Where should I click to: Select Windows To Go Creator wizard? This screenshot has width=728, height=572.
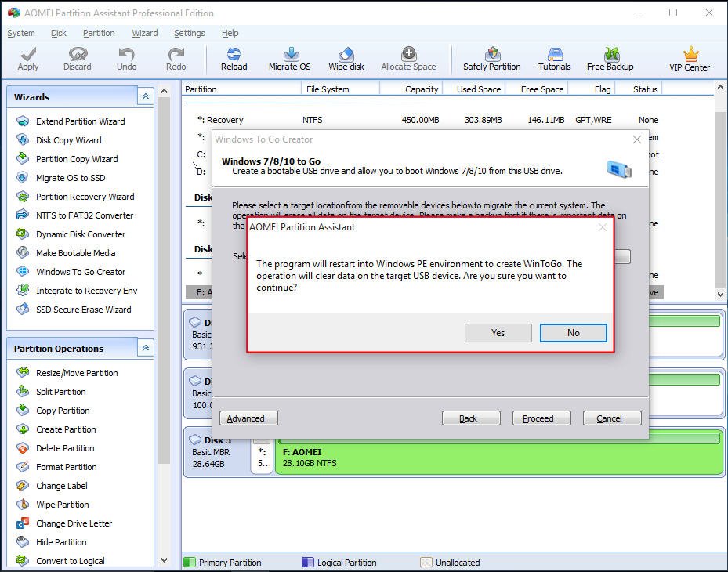pos(71,272)
